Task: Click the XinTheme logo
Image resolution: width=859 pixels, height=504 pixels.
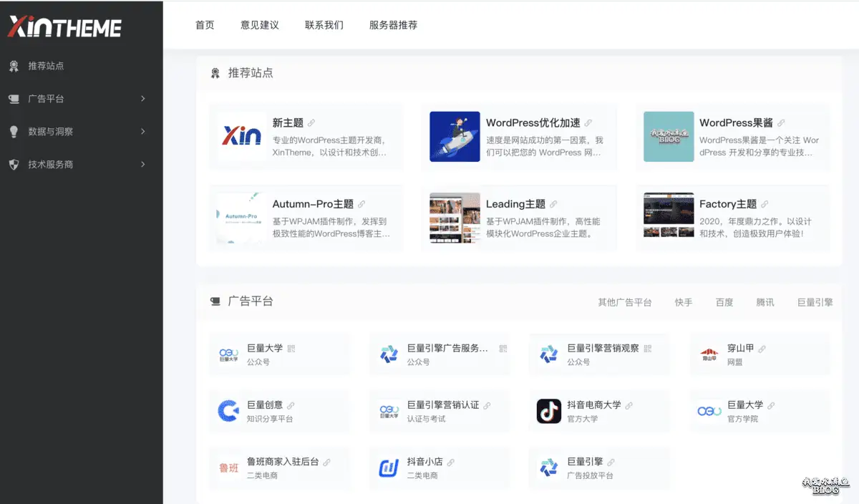Action: click(64, 28)
